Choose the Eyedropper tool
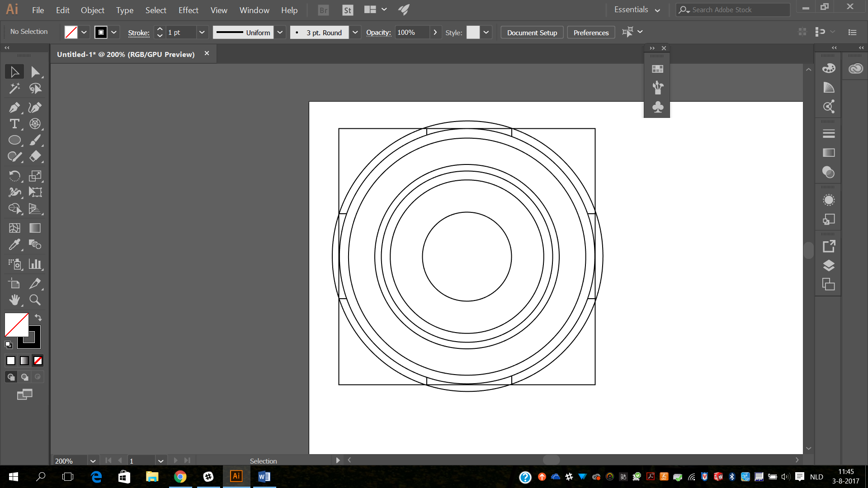The width and height of the screenshot is (868, 488). pos(14,244)
